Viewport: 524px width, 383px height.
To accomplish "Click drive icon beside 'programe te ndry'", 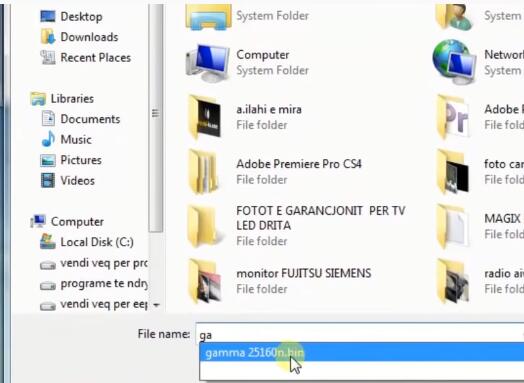I will (x=48, y=286).
